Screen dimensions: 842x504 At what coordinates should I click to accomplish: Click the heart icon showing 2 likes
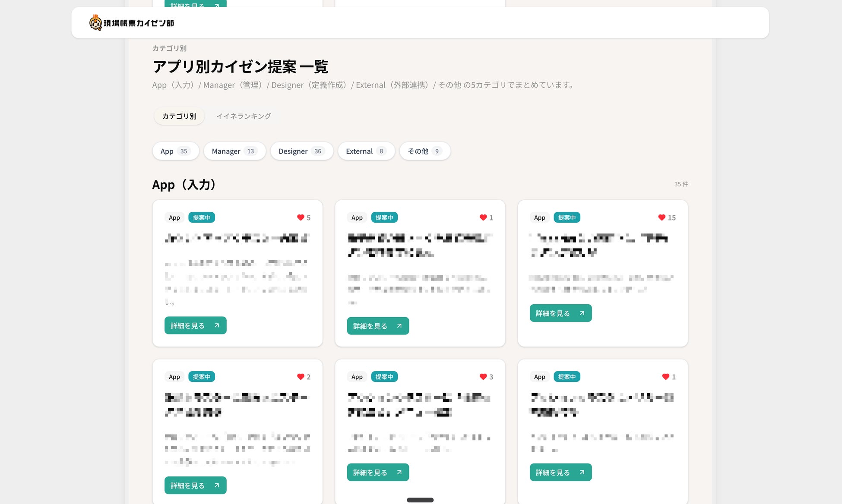pyautogui.click(x=301, y=377)
